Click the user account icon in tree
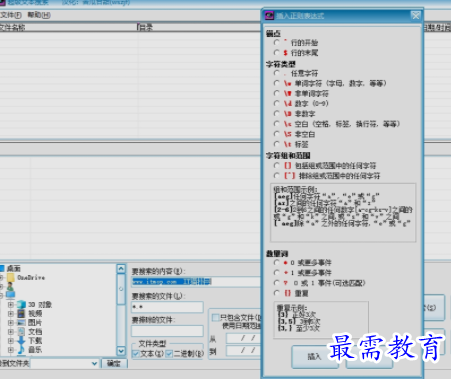The image size is (451, 379). pos(10,286)
